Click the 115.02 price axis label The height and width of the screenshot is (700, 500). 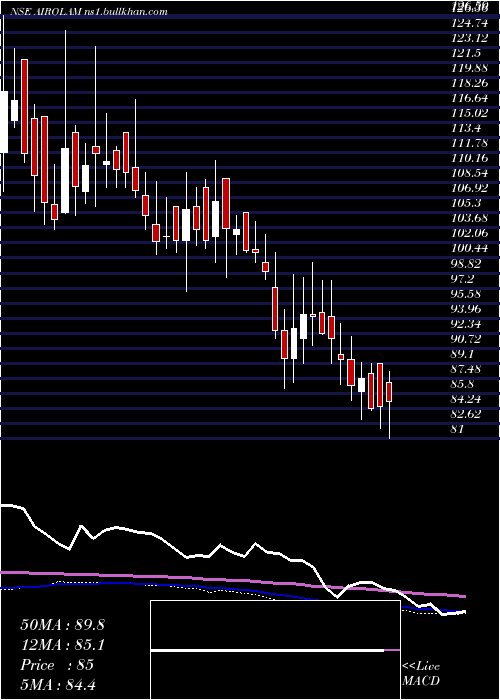tap(470, 113)
